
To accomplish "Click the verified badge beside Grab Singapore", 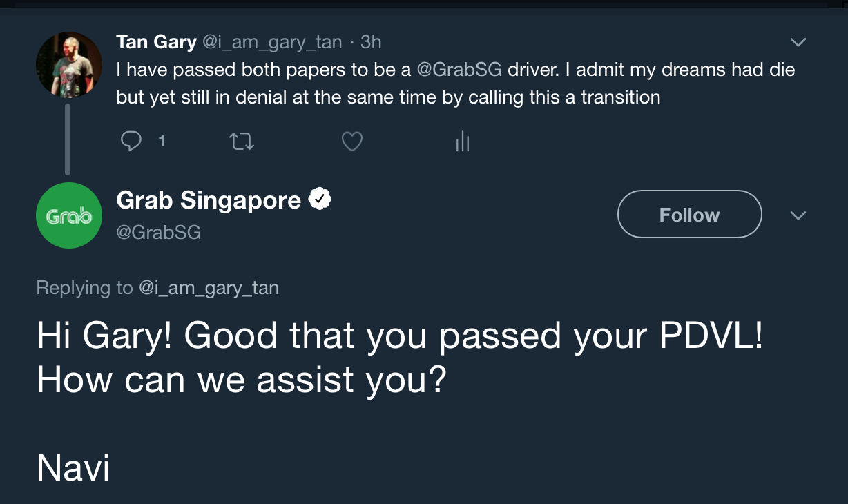I will [320, 200].
